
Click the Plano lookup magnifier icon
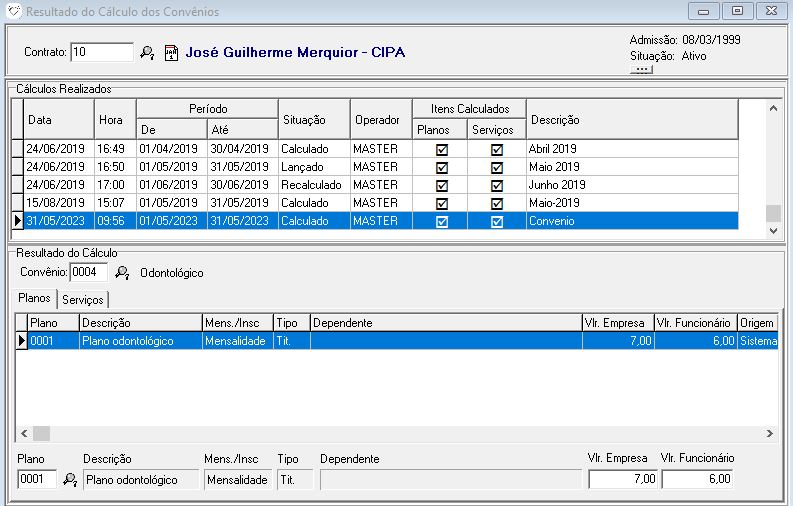[70, 480]
